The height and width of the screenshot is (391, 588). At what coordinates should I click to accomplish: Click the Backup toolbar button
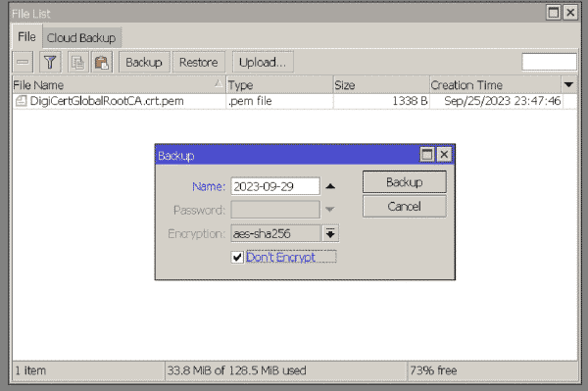point(144,63)
